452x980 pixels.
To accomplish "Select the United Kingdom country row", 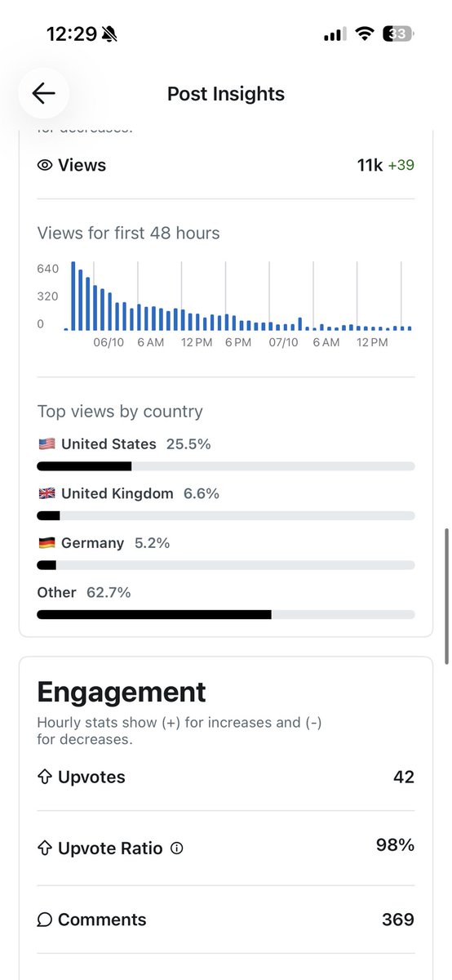I will tap(226, 504).
